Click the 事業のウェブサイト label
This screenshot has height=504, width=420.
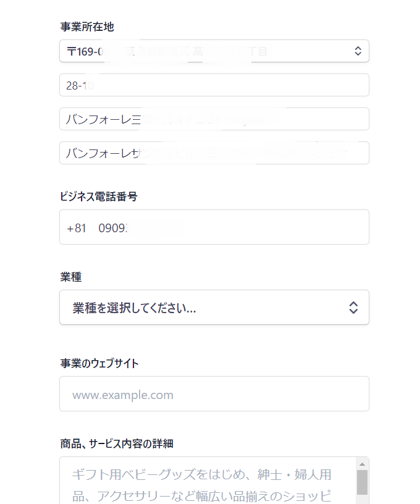coord(99,363)
